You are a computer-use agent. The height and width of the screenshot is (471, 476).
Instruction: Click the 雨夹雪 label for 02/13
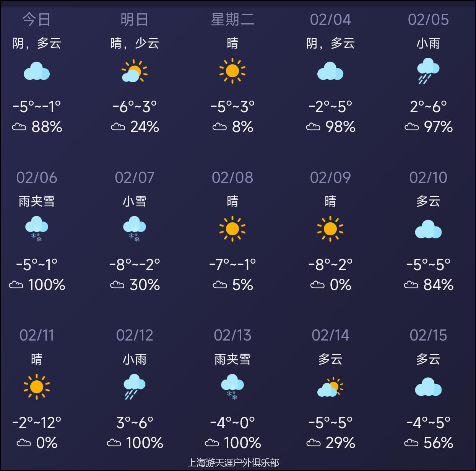[232, 359]
